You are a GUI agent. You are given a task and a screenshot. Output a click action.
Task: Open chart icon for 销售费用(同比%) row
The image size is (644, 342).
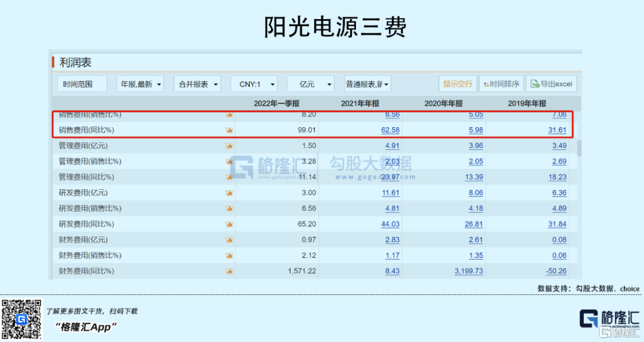coord(229,130)
